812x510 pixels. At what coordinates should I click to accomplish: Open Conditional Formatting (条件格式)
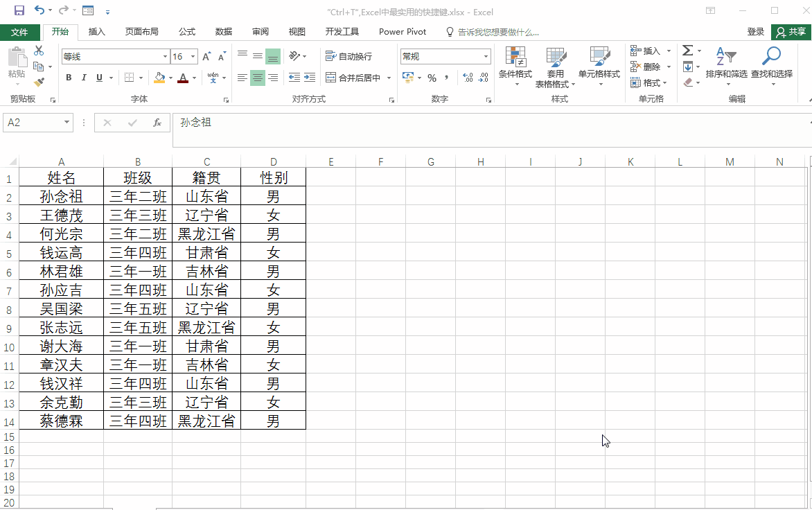[515, 66]
